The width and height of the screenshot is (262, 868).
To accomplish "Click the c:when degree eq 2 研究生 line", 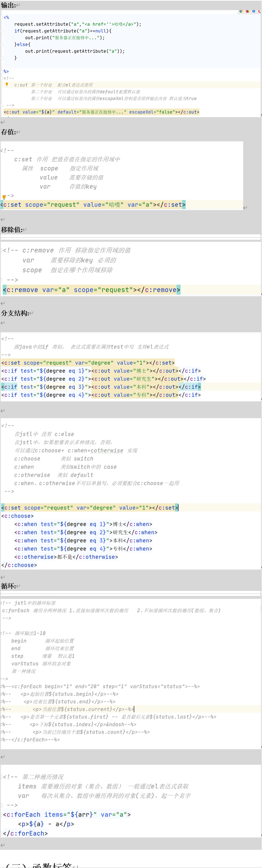I will tap(86, 532).
